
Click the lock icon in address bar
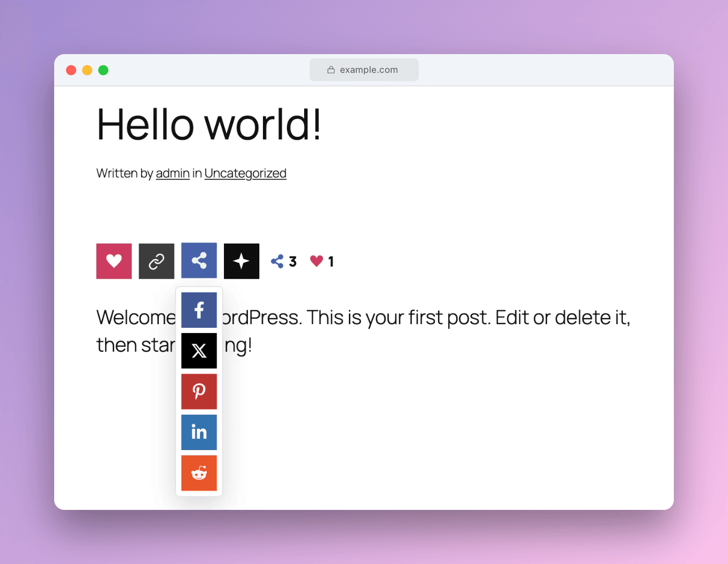click(x=331, y=70)
